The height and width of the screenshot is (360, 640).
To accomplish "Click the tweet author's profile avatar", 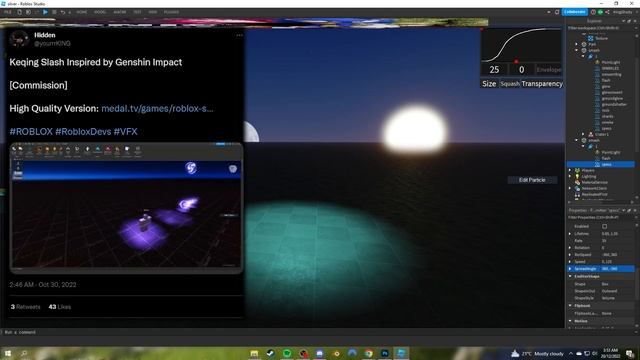I will tap(19, 39).
